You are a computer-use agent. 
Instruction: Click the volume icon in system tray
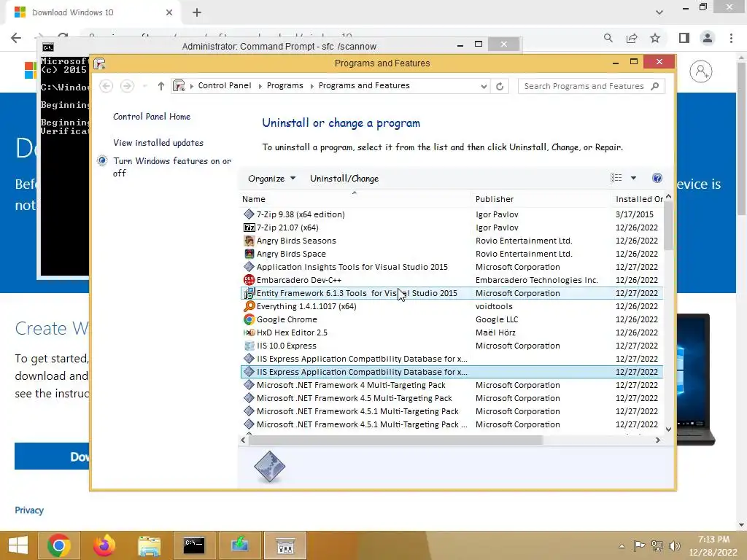pyautogui.click(x=675, y=546)
